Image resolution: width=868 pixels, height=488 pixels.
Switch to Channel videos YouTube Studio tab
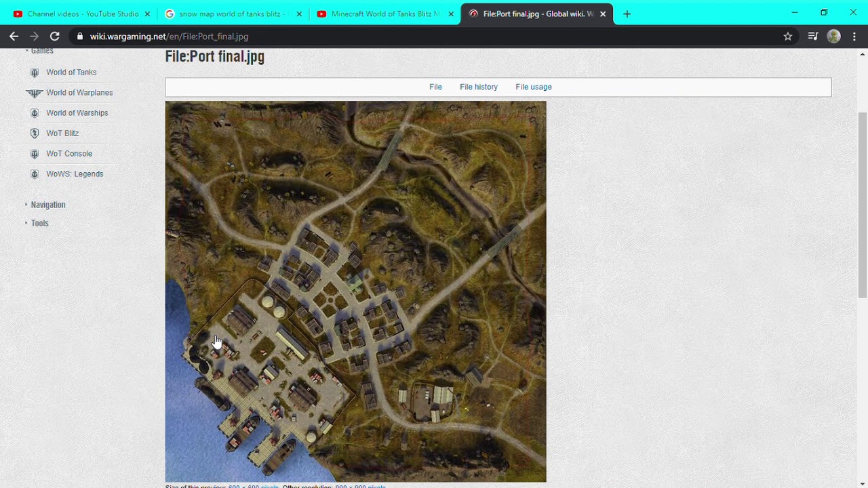coord(80,14)
